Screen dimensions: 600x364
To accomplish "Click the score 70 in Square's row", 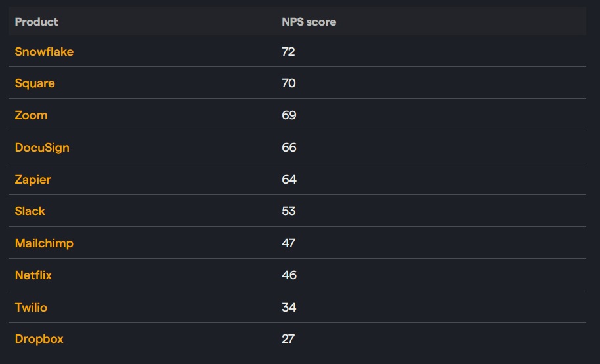I will click(x=289, y=83).
